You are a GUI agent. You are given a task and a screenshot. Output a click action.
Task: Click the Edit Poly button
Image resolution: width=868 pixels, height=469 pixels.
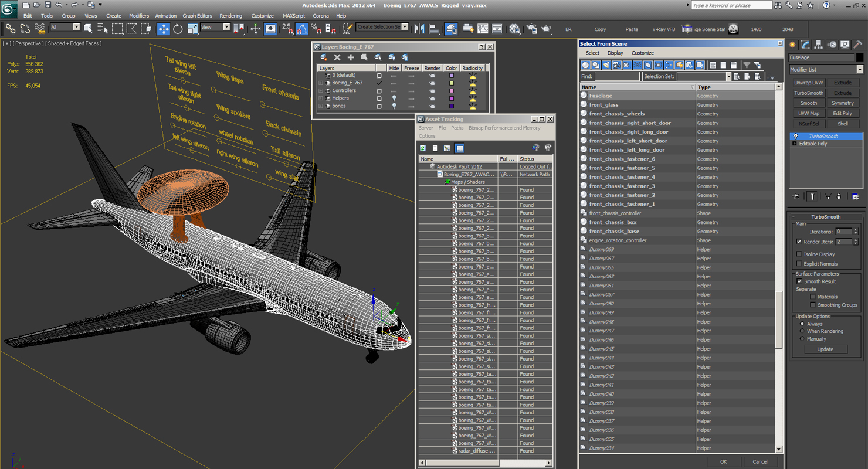(x=843, y=114)
